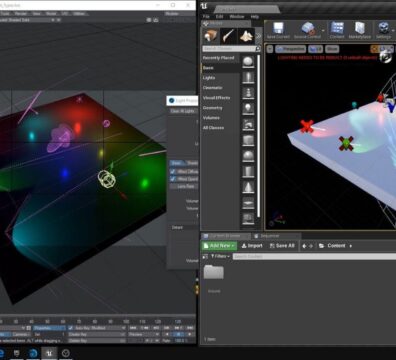Open the Perspective viewport dropdown
This screenshot has width=396, height=360.
291,49
